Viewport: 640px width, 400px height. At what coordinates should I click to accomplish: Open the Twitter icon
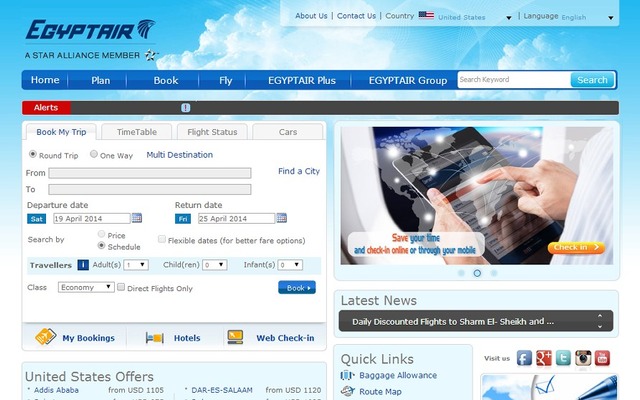click(x=563, y=358)
